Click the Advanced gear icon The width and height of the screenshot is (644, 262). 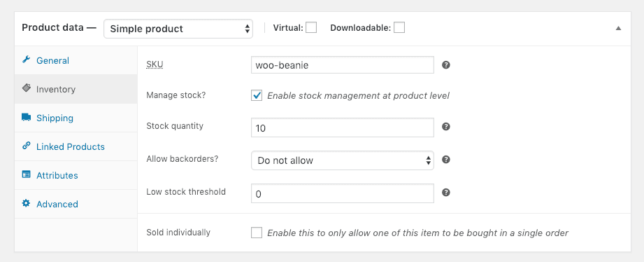coord(27,203)
